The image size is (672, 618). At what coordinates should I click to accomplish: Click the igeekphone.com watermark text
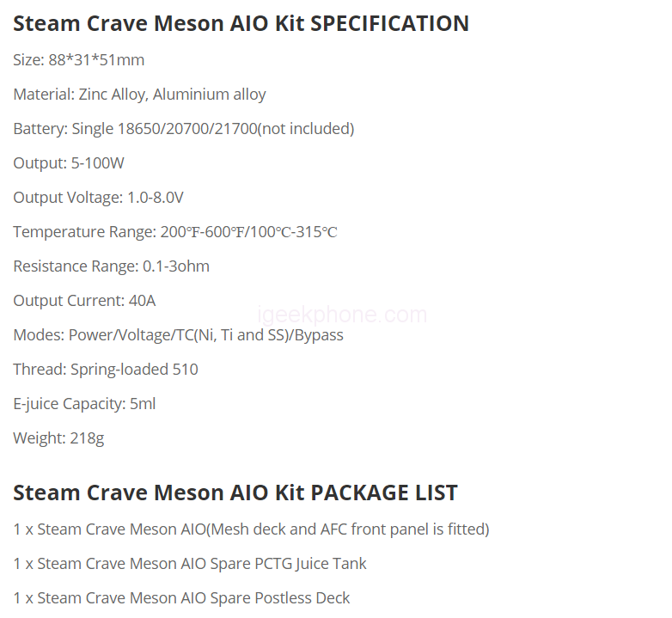click(x=342, y=315)
